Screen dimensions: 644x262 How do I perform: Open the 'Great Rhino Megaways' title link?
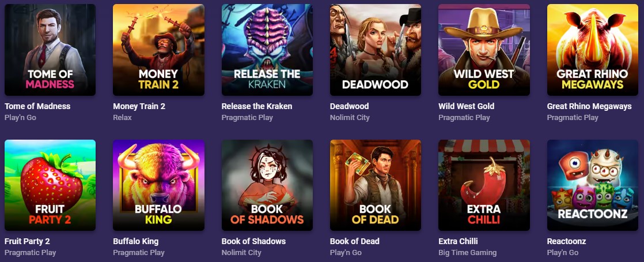coord(589,106)
